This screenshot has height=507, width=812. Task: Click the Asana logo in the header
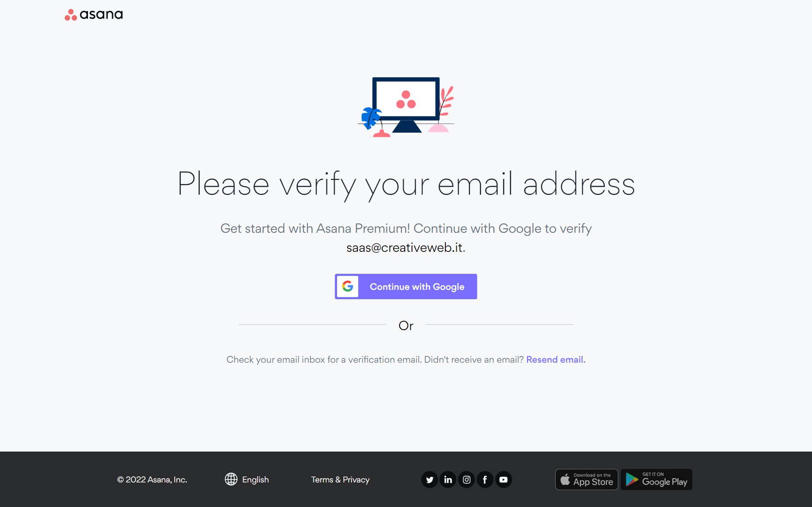coord(93,15)
